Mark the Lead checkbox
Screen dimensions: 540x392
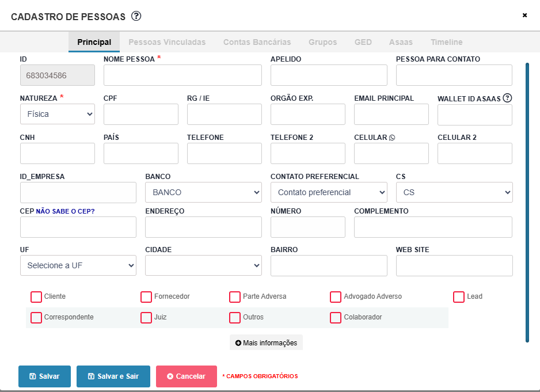pos(459,297)
